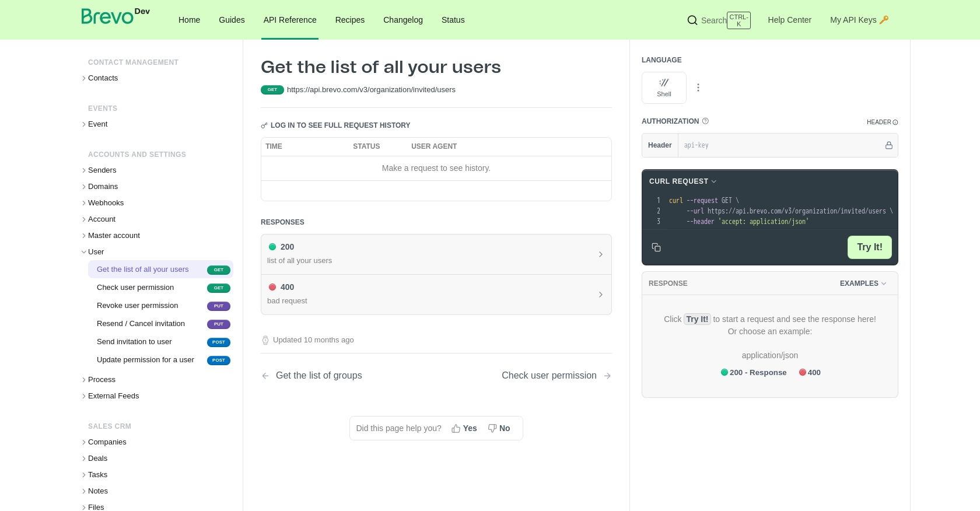Open more languages three-dot menu
Image resolution: width=980 pixels, height=511 pixels.
[698, 87]
